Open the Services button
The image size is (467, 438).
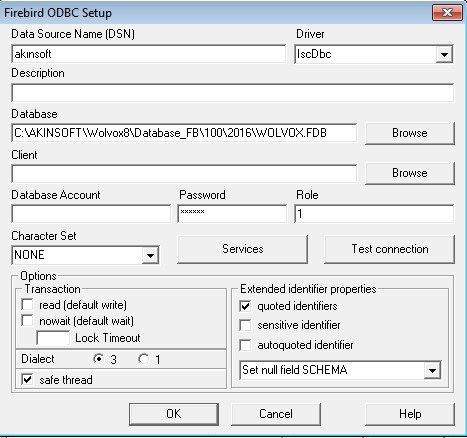(242, 249)
